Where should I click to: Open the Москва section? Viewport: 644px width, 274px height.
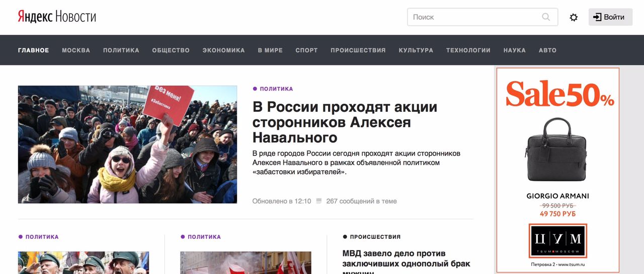pos(76,50)
